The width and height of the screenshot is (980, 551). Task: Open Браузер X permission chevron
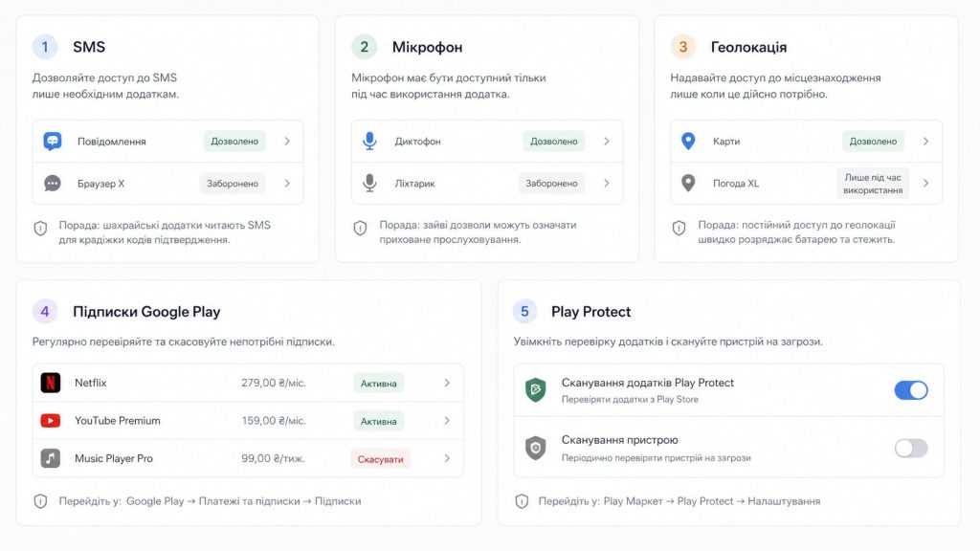(x=287, y=184)
